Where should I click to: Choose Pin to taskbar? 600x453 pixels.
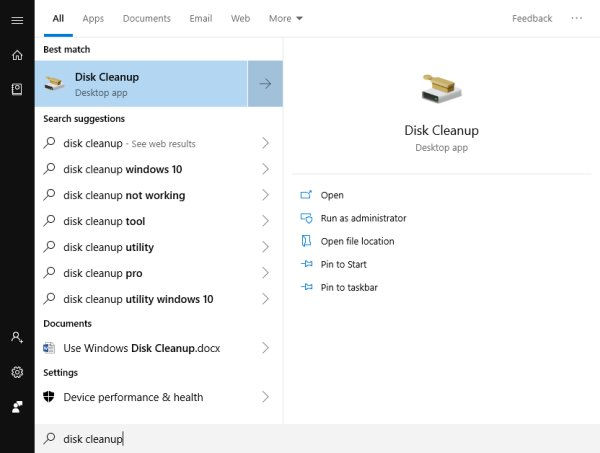(349, 287)
